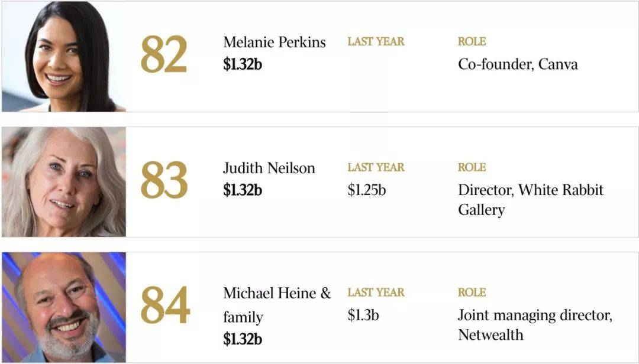Open Melanie Perkins' portrait photo

click(64, 57)
